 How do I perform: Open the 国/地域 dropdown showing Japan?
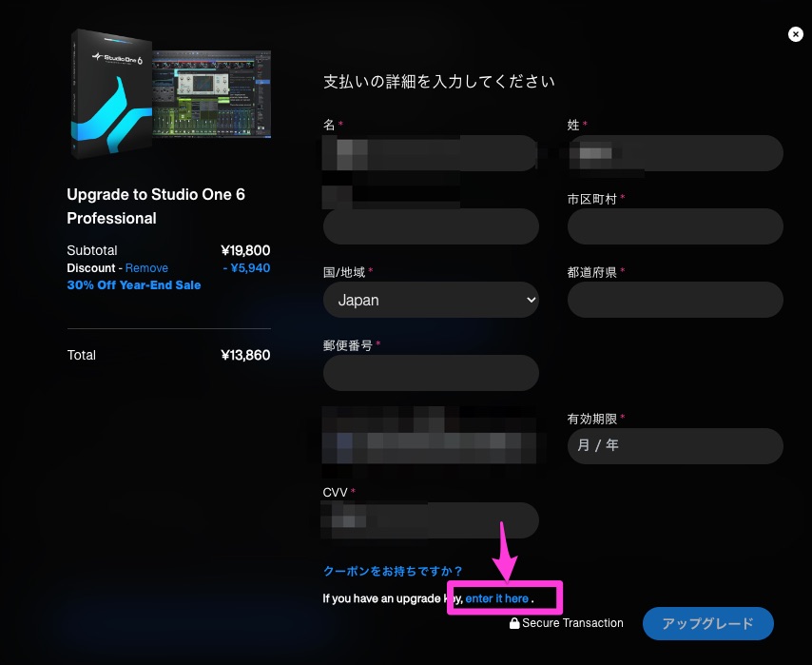coord(431,300)
